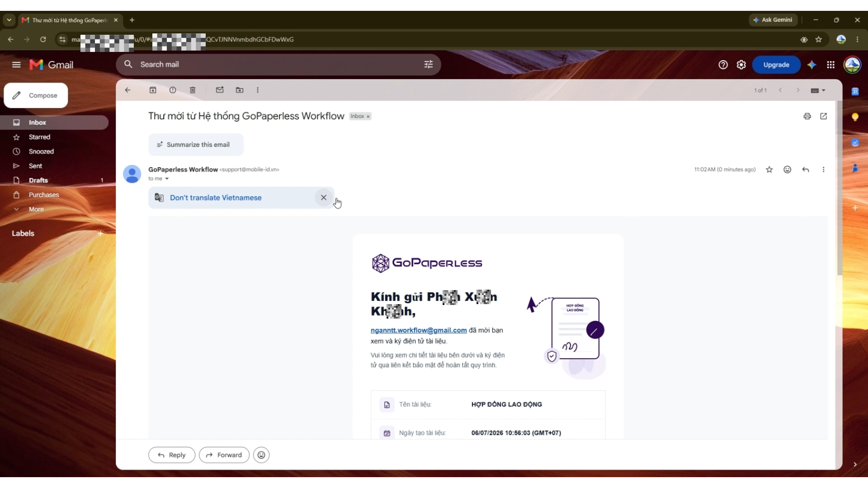Go back to inbox with the arrow icon

pyautogui.click(x=127, y=90)
